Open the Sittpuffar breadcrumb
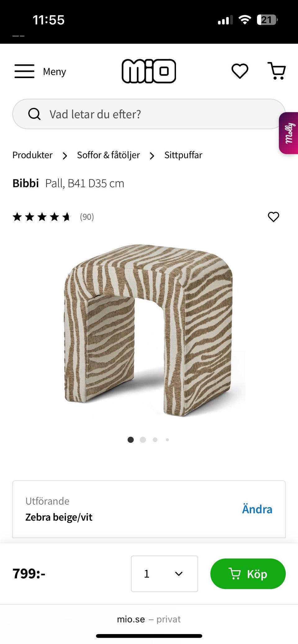 coord(183,155)
